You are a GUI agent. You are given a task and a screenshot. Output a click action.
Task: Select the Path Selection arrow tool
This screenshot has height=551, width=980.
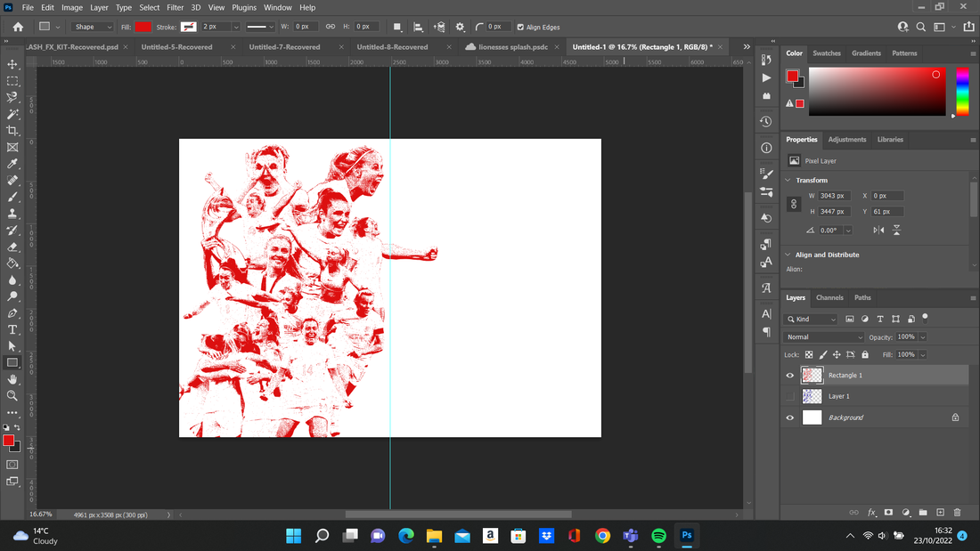tap(12, 346)
